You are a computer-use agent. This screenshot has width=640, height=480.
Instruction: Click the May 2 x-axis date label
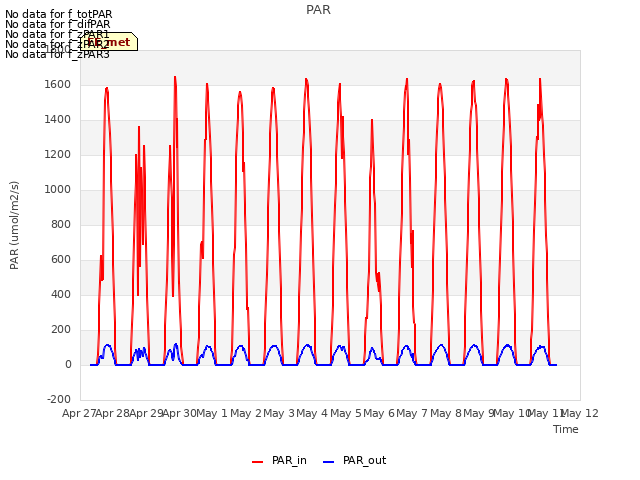click(x=246, y=413)
